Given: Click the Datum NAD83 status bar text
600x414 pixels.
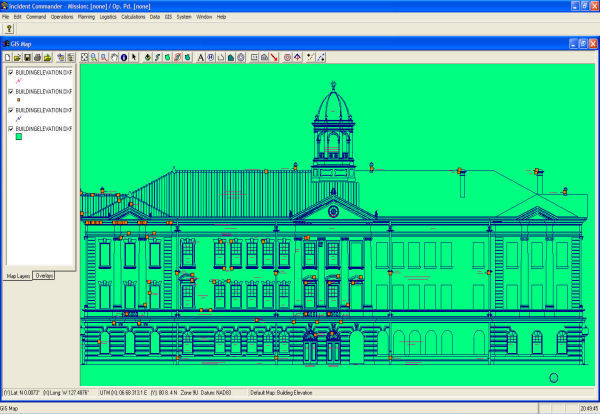Looking at the screenshot, I should pos(216,393).
